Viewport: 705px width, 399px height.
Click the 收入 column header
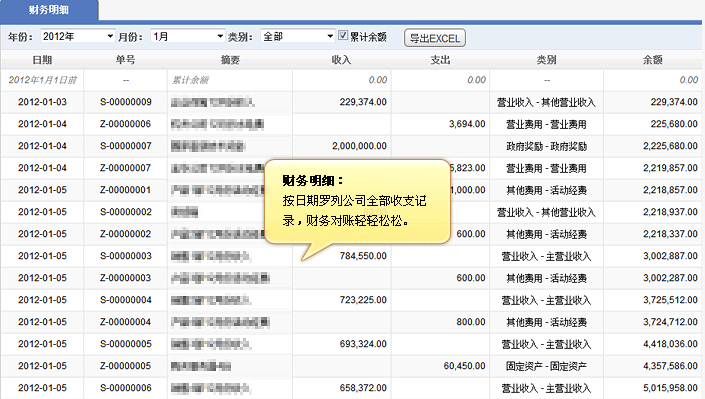coord(341,60)
